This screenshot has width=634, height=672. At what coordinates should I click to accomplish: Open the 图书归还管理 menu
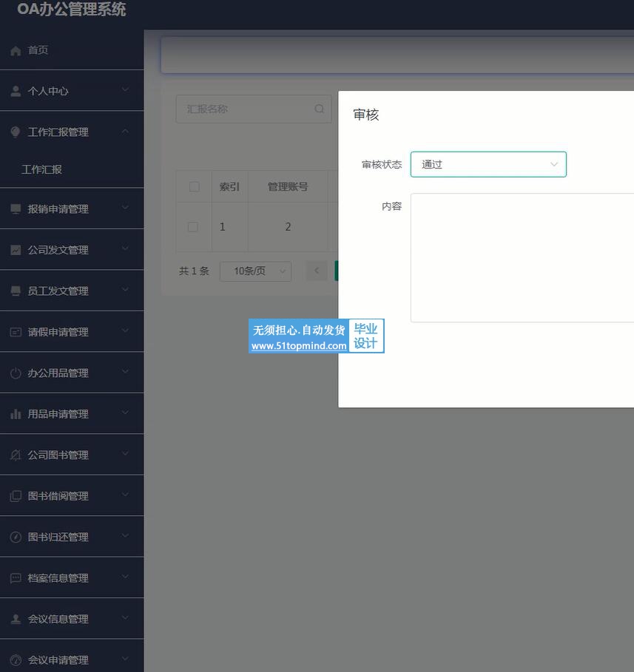click(72, 537)
